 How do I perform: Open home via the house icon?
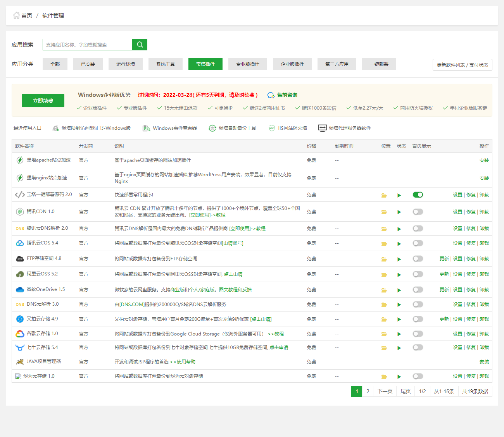(16, 15)
